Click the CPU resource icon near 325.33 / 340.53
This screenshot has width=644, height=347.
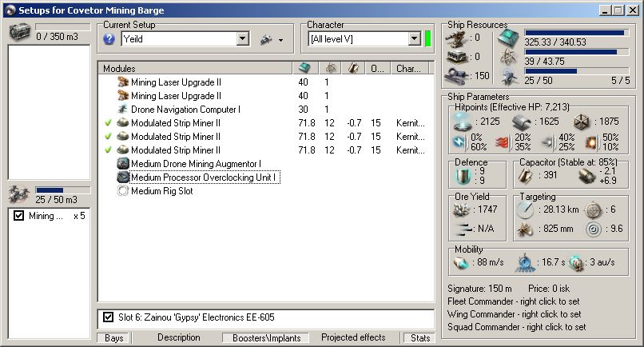pos(508,38)
